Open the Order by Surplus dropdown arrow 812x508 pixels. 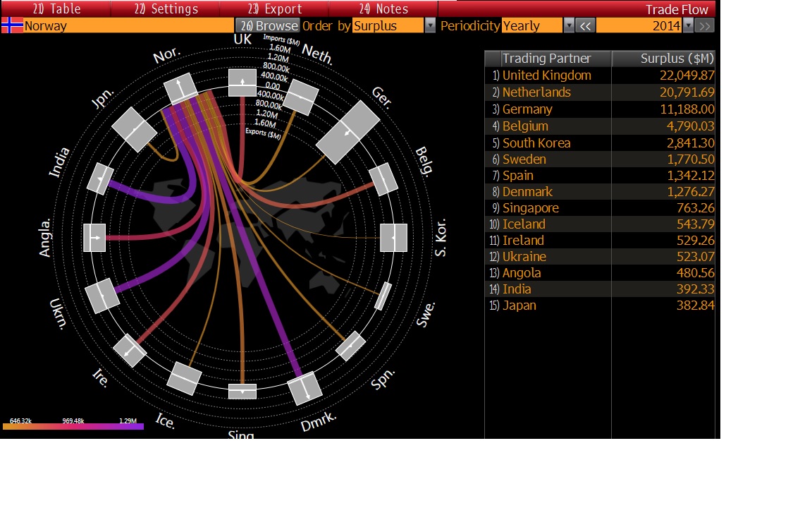[430, 26]
